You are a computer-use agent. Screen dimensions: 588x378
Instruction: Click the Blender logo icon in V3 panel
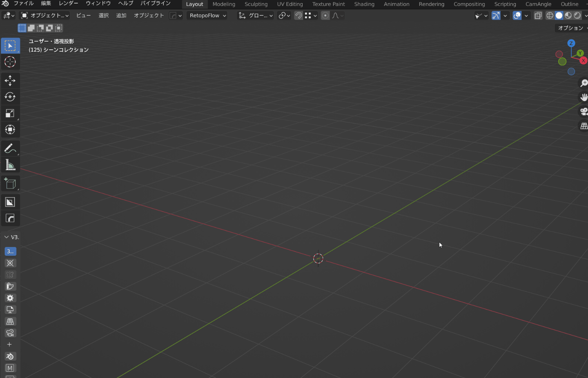pyautogui.click(x=10, y=356)
